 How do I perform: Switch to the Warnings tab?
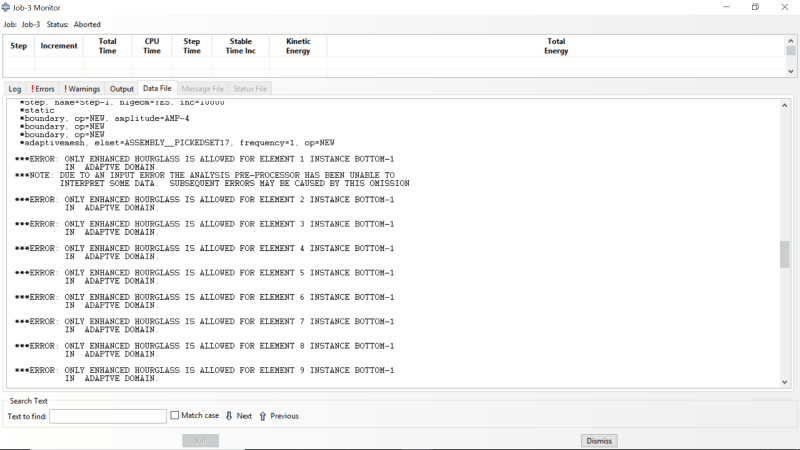(x=82, y=89)
